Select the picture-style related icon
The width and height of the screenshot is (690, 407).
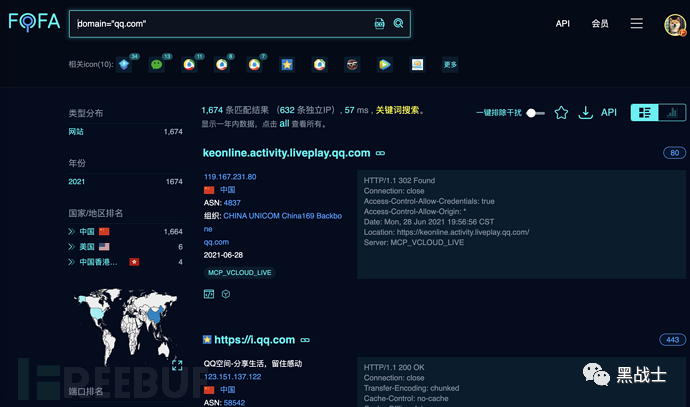tap(417, 65)
